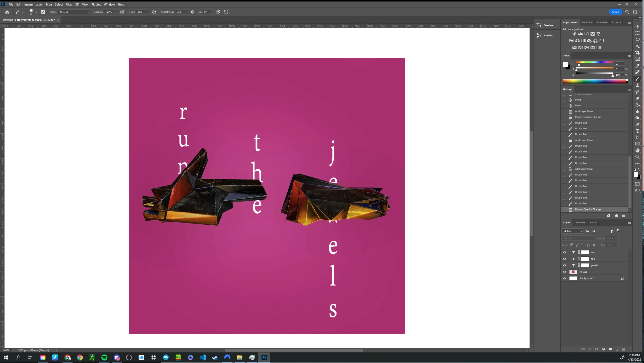The height and width of the screenshot is (363, 644).
Task: Create new snapshot in History panel
Action: [616, 216]
